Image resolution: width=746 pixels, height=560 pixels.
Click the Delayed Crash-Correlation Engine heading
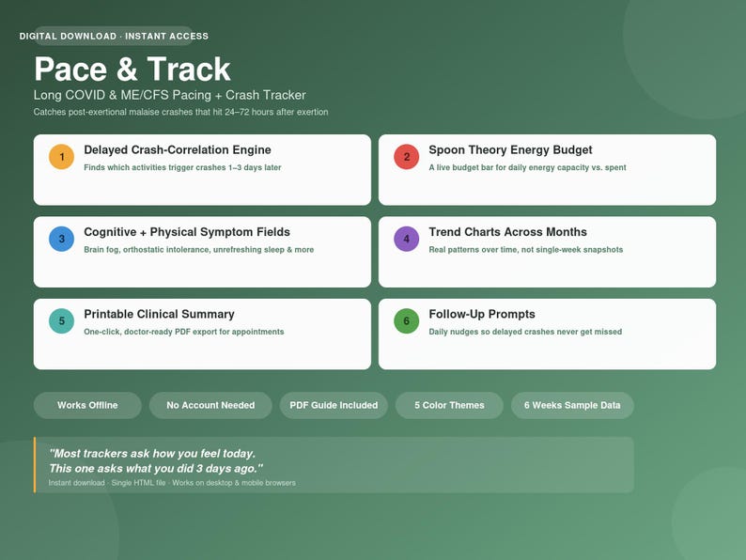[178, 150]
